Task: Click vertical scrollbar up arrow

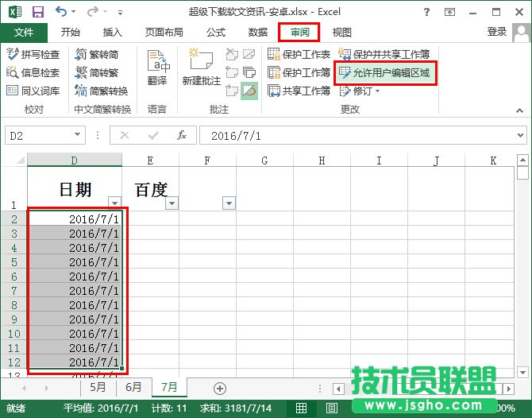Action: point(522,160)
